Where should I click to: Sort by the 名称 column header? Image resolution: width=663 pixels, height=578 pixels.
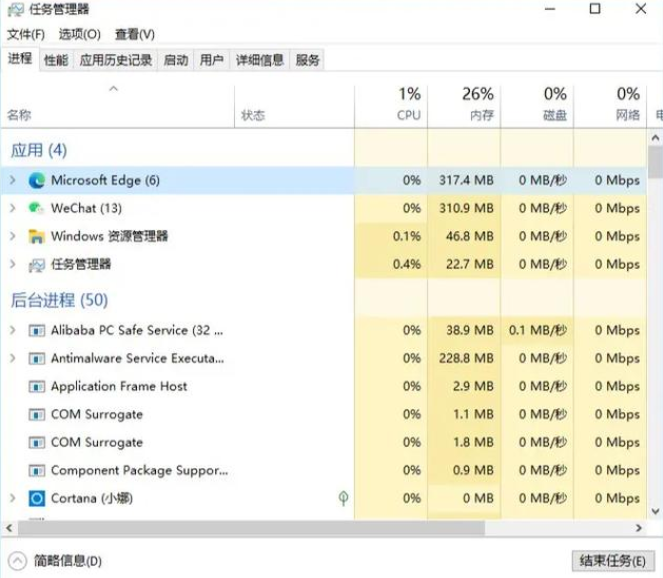click(118, 106)
